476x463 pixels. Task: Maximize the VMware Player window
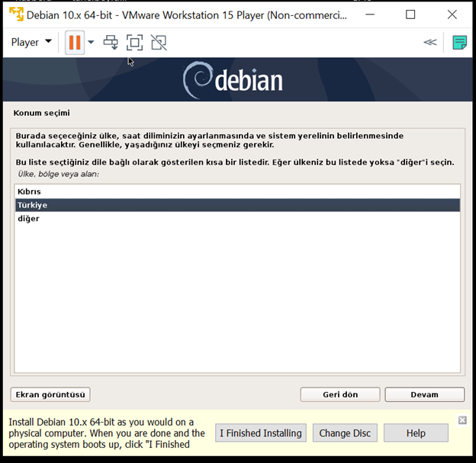pos(410,14)
